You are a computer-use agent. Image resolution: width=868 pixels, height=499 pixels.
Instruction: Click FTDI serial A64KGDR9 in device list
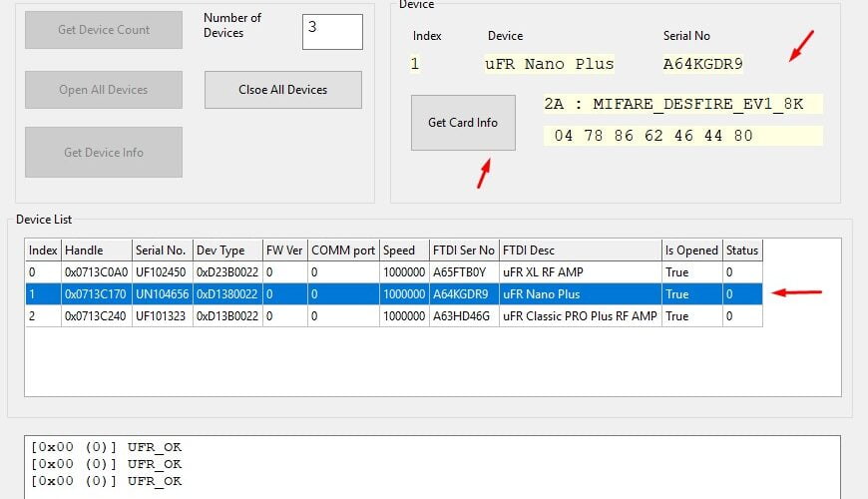[x=464, y=294]
